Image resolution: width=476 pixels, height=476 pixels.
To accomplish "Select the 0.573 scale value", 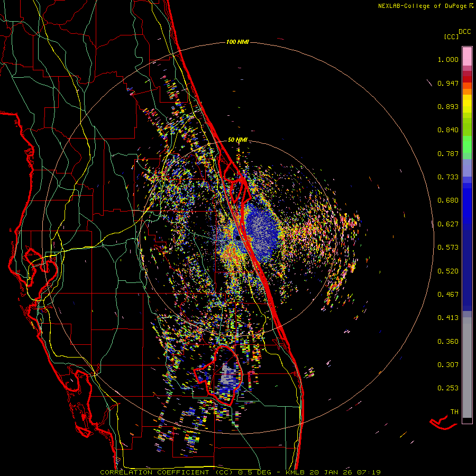I will 448,248.
